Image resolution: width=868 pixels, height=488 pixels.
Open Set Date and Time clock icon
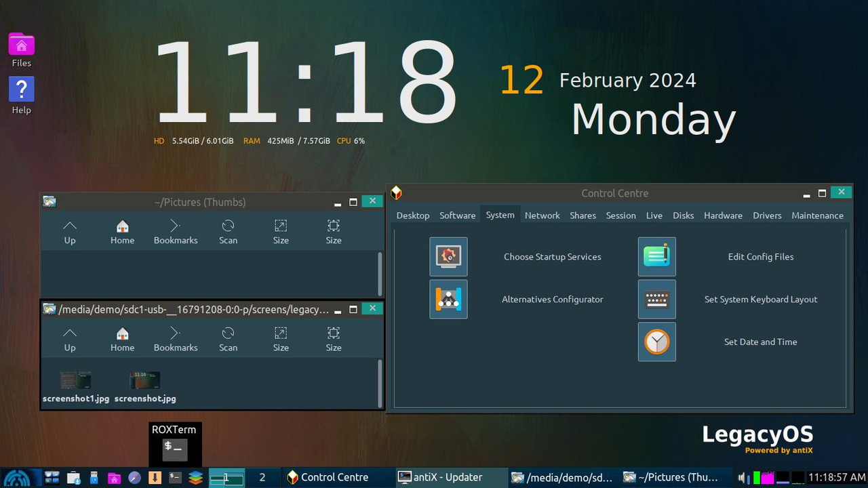(x=656, y=342)
